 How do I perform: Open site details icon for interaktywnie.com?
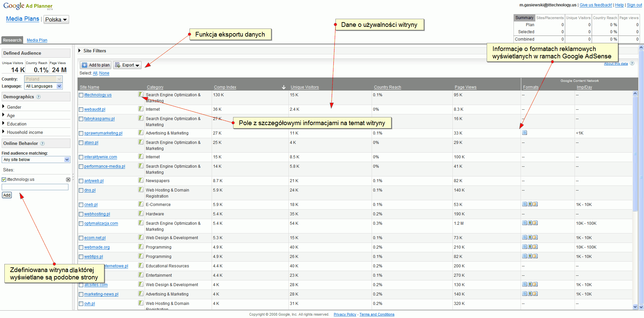(141, 156)
